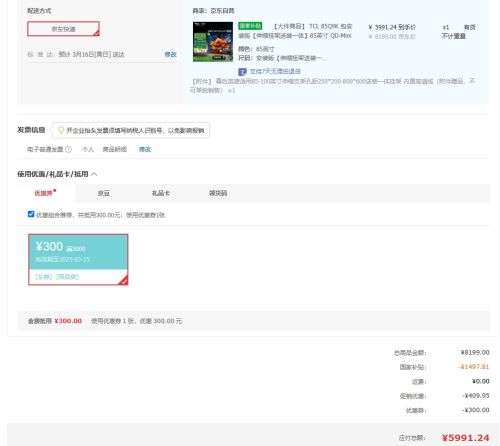Click the lightbulb tip icon in invoice info
Viewport: 500px width, 446px height.
click(x=61, y=130)
